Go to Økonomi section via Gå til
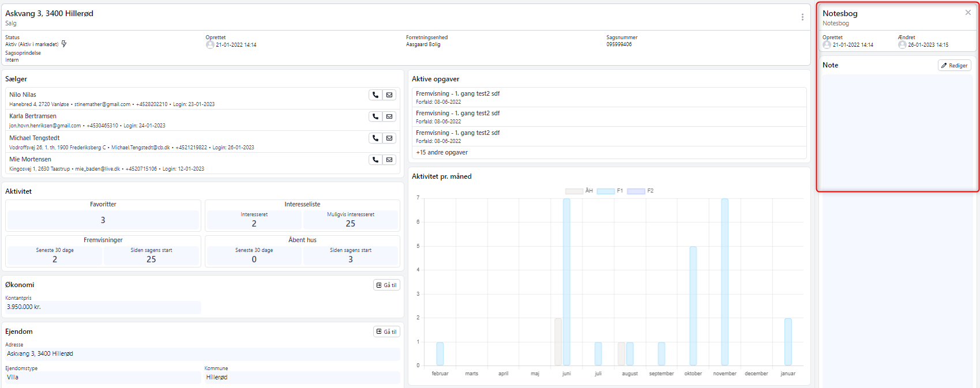The width and height of the screenshot is (980, 388). (x=386, y=285)
